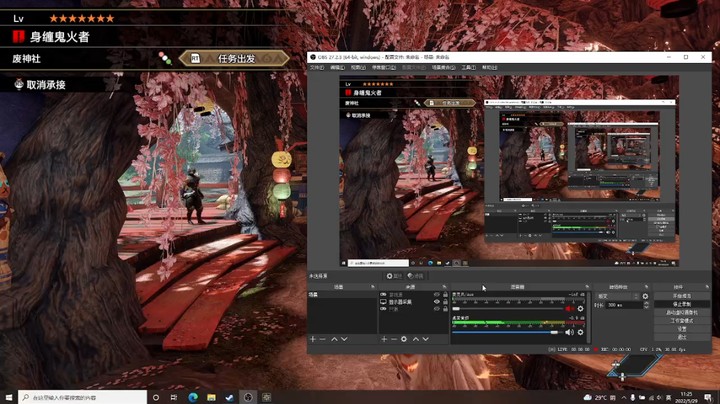Open 麦克风/Aux audio settings gear
This screenshot has height=404, width=720.
pos(580,309)
